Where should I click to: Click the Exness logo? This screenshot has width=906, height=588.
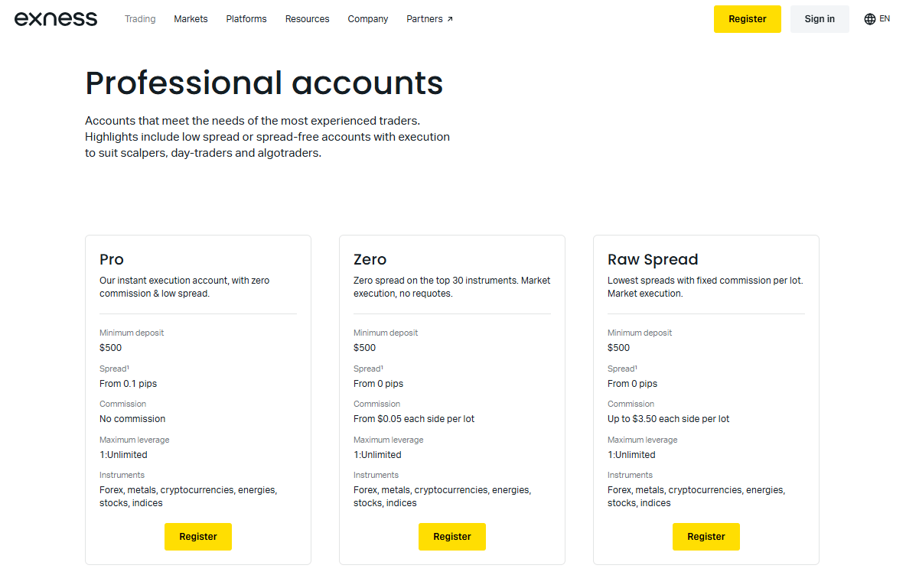56,19
